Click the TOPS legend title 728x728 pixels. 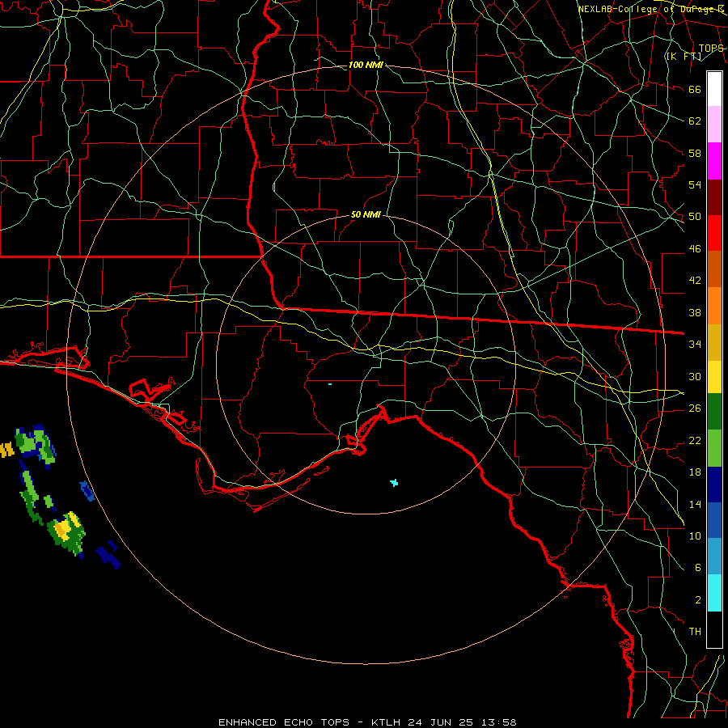tap(711, 48)
